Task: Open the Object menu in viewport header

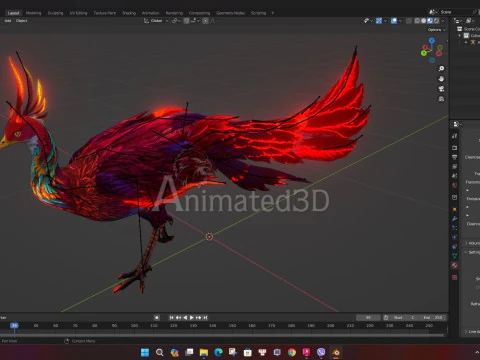Action: click(x=22, y=21)
